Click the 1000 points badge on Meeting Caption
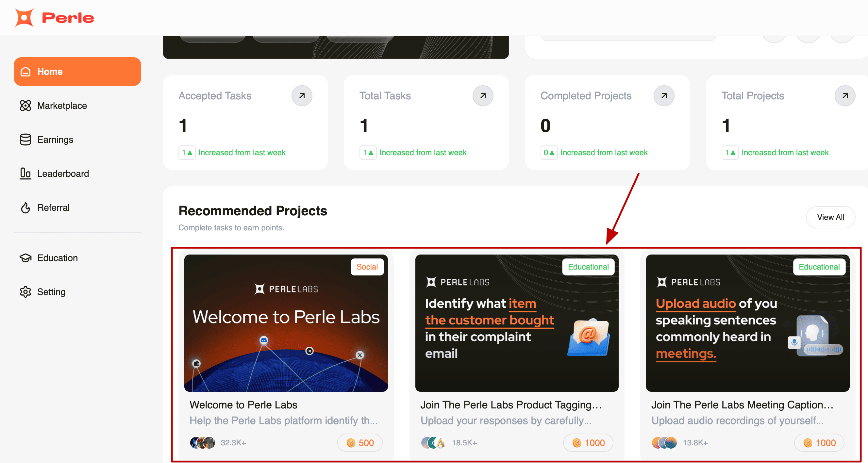868x463 pixels. click(819, 443)
